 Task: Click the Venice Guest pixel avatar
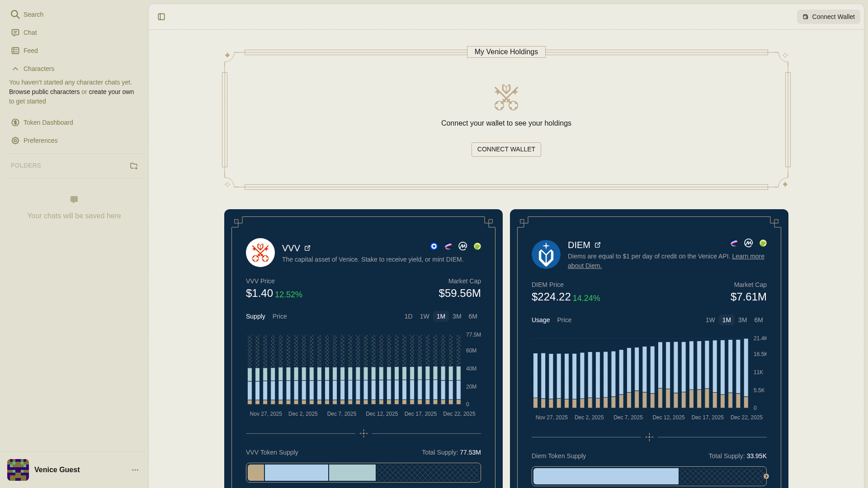[18, 470]
